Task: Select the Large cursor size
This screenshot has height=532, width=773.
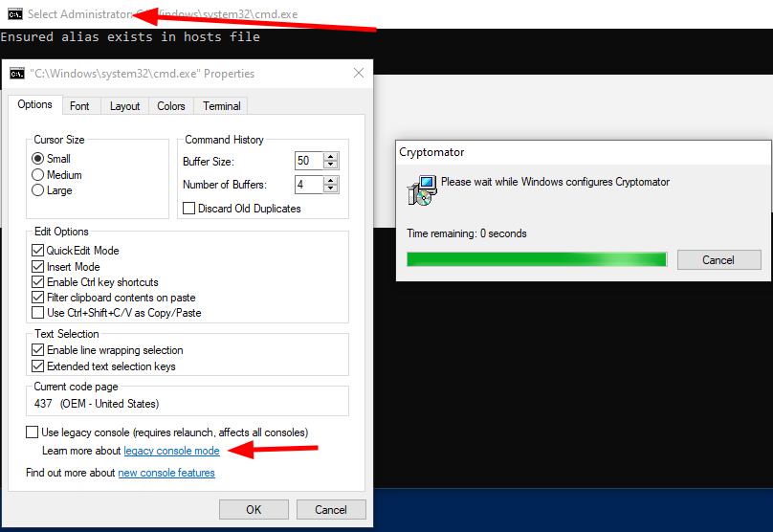Action: click(x=38, y=190)
